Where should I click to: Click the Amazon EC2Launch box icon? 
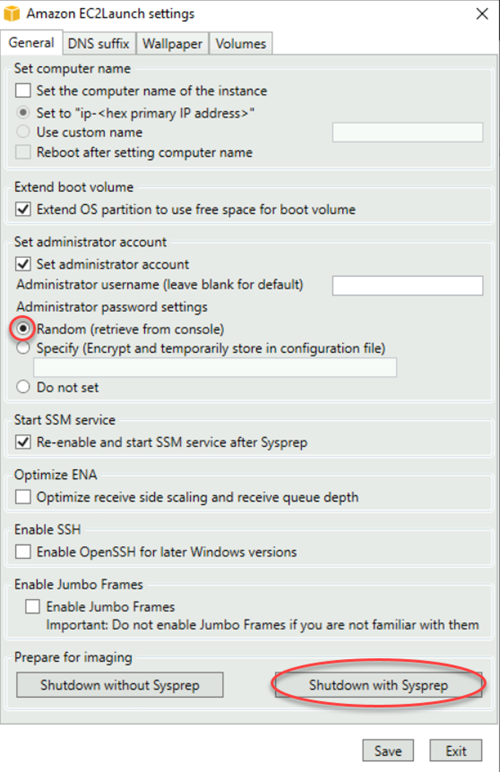click(x=11, y=13)
